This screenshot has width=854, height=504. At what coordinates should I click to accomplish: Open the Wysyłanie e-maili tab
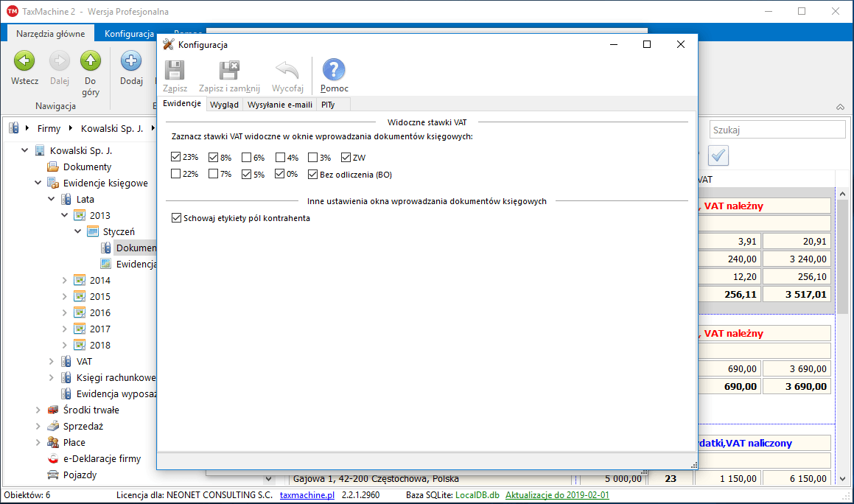point(279,105)
